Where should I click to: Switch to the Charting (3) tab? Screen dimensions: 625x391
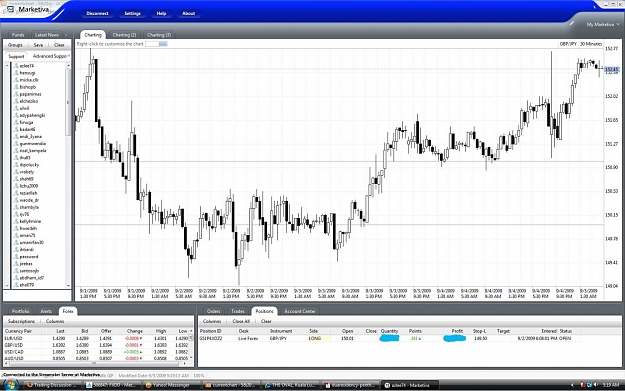[x=159, y=35]
